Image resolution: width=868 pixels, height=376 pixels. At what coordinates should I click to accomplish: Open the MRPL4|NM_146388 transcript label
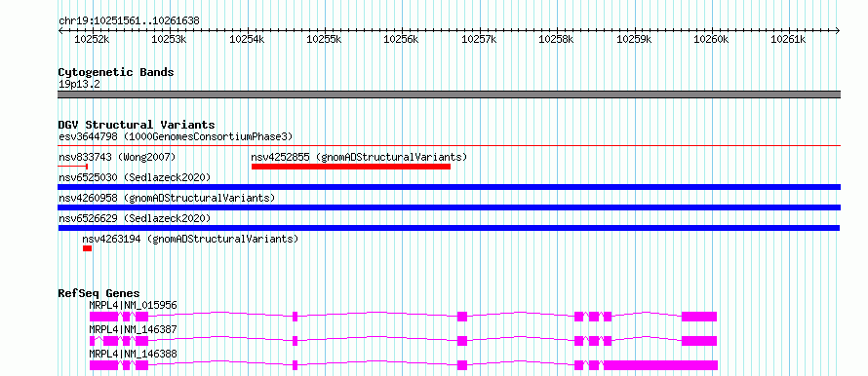click(134, 354)
